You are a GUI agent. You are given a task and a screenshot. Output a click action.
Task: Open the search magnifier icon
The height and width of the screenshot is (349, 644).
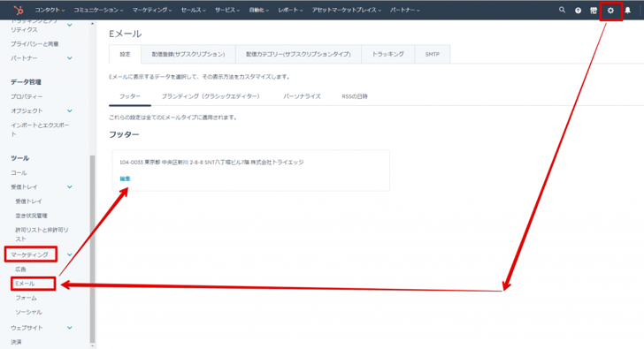562,10
